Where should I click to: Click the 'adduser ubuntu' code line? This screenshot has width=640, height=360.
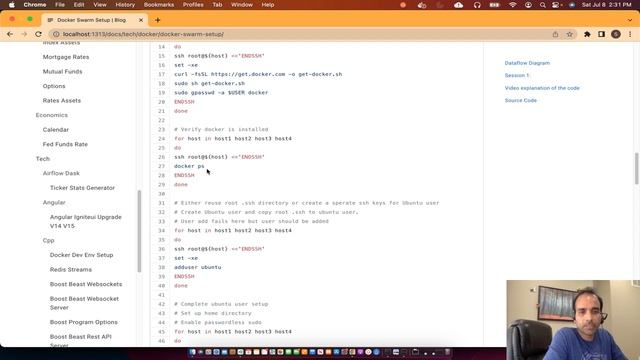(198, 267)
